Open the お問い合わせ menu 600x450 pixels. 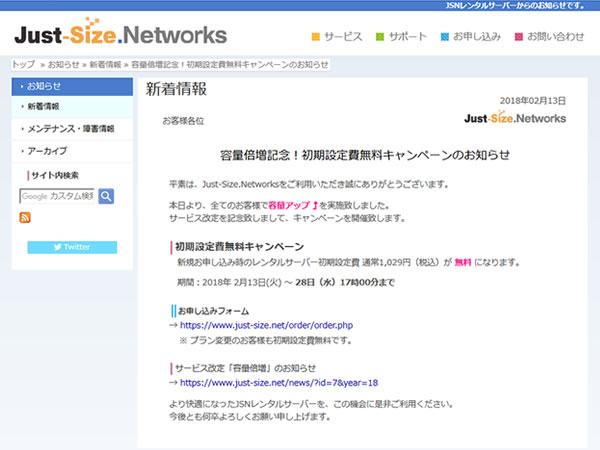coord(556,37)
